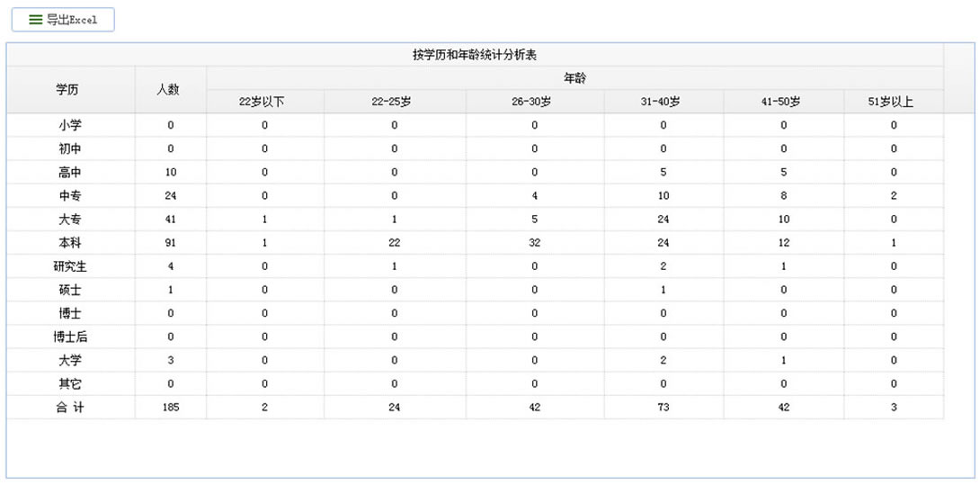Click 硕士 31-40岁 value 1
The height and width of the screenshot is (485, 980).
(x=664, y=290)
